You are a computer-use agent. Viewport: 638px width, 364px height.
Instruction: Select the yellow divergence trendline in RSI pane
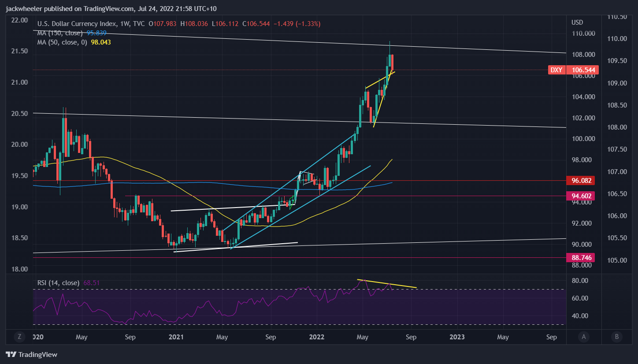[387, 284]
